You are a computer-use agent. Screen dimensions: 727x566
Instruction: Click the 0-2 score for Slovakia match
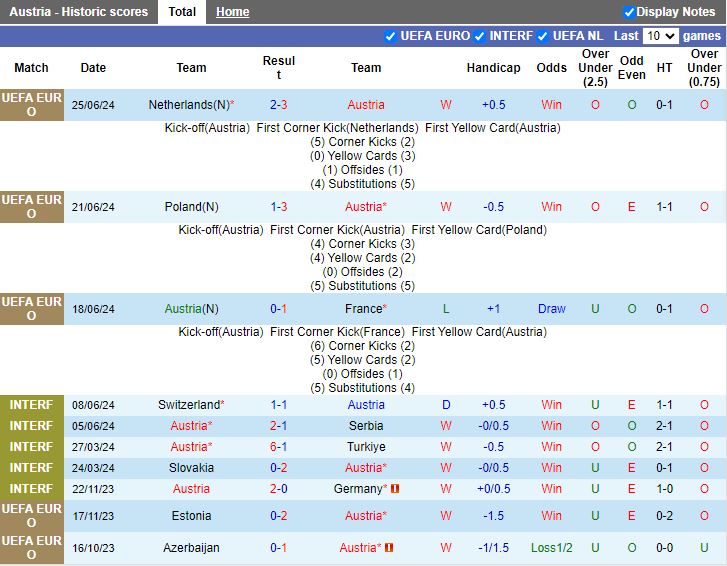pos(279,468)
